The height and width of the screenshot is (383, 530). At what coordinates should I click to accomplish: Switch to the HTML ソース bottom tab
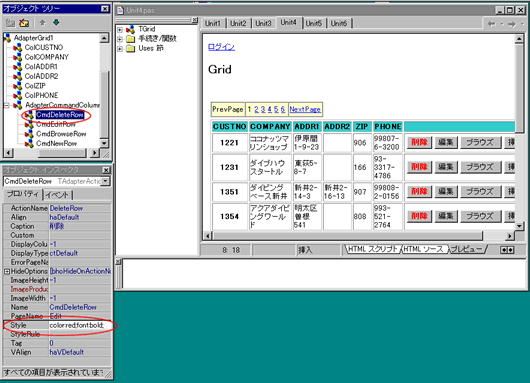pyautogui.click(x=423, y=249)
